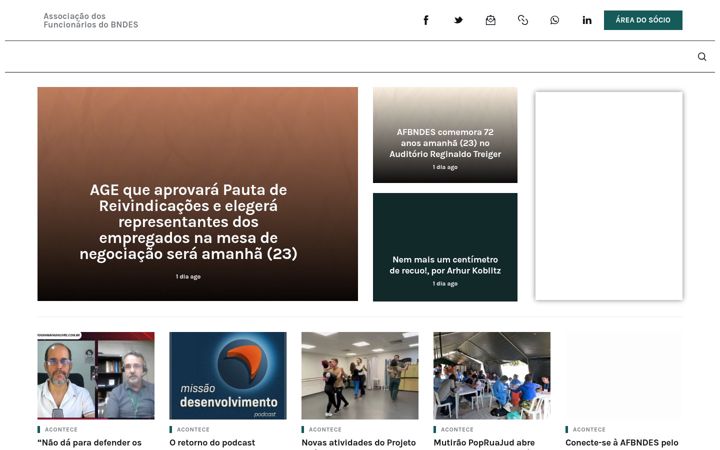Go to Associação dos Funcionários do BNDES home
The height and width of the screenshot is (450, 720).
(90, 20)
